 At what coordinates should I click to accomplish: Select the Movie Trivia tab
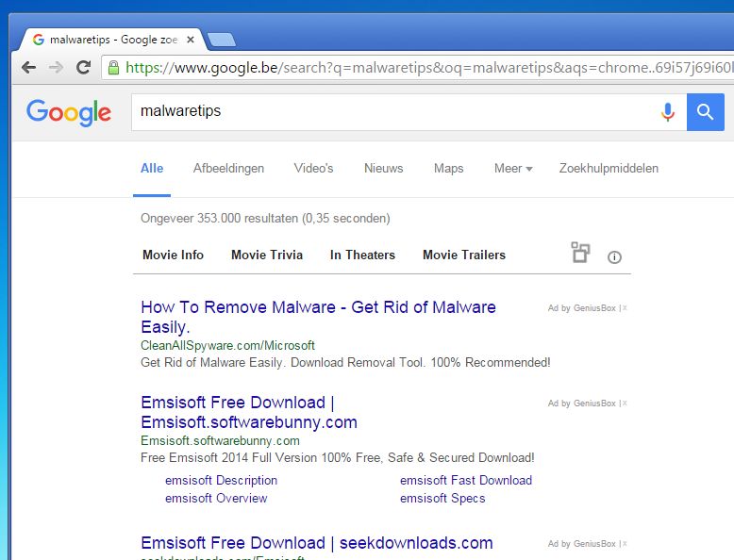pyautogui.click(x=267, y=255)
